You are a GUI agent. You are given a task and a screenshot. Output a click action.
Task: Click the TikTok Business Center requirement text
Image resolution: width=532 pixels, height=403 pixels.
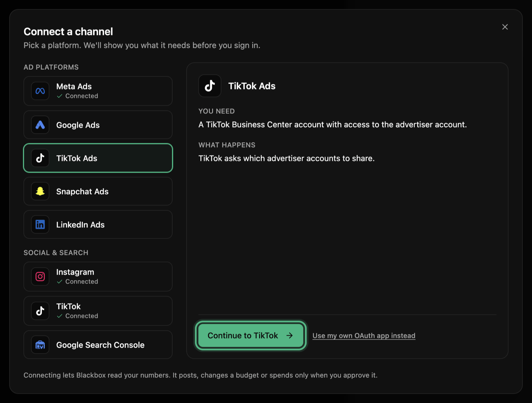click(x=332, y=125)
